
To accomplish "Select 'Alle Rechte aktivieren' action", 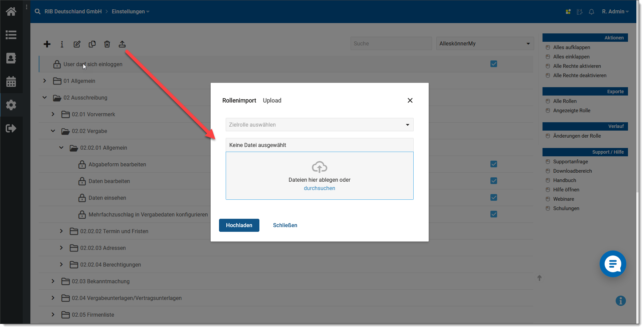I will [577, 66].
